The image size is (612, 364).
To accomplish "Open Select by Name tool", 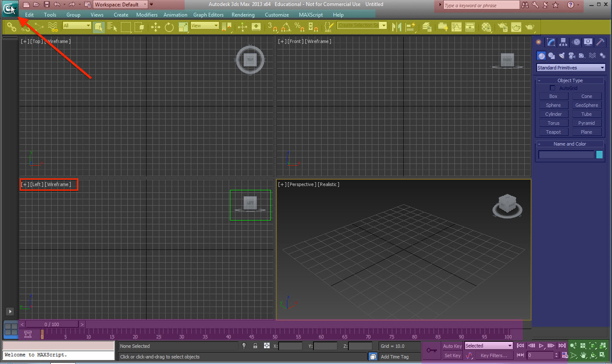I will (x=112, y=27).
